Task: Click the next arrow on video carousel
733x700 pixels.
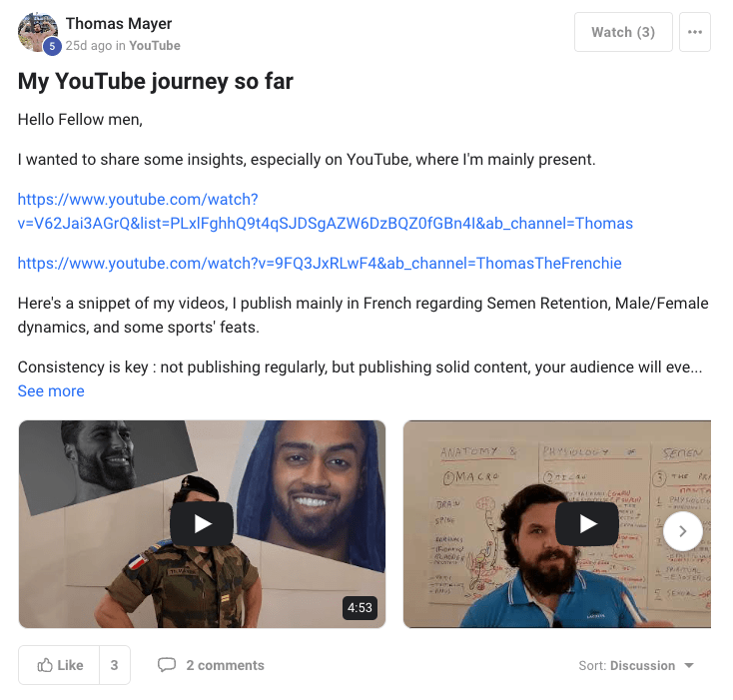Action: point(682,531)
